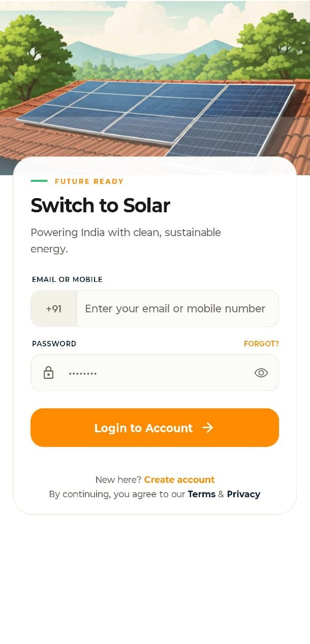Open the Terms link
This screenshot has height=644, width=310.
[202, 494]
